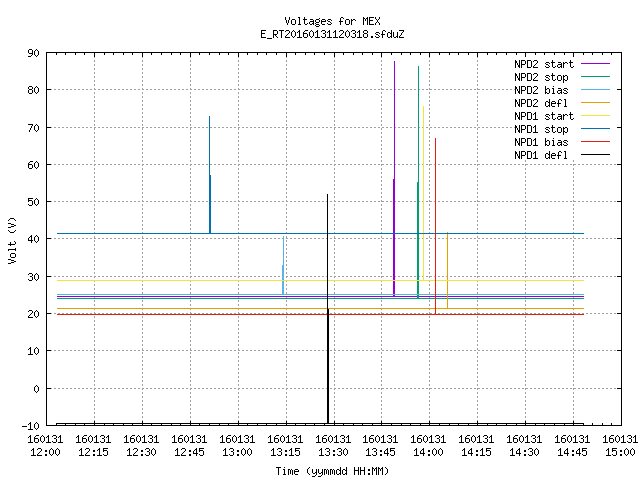Select the filename E_RT20160131120318.sfduZ

coord(332,34)
